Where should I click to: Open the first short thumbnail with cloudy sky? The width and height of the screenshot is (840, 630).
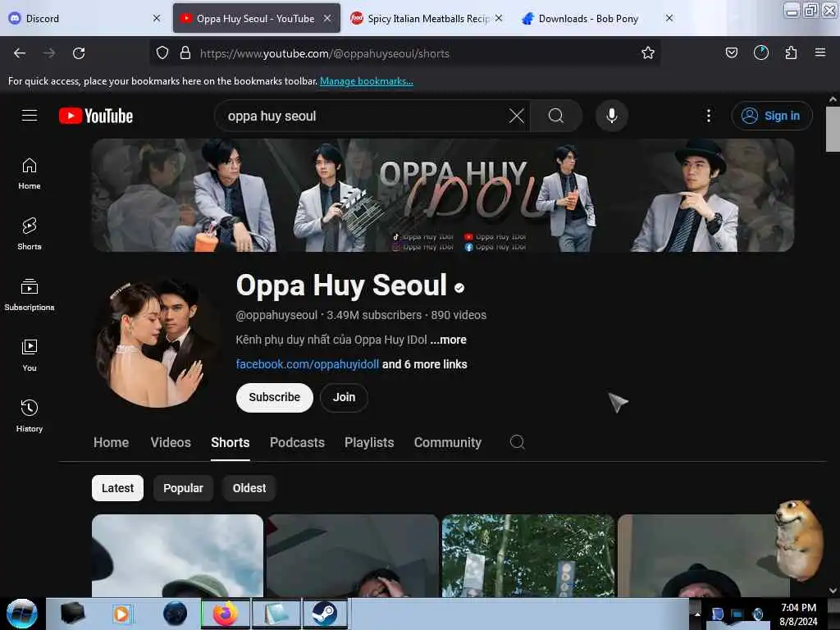point(177,556)
